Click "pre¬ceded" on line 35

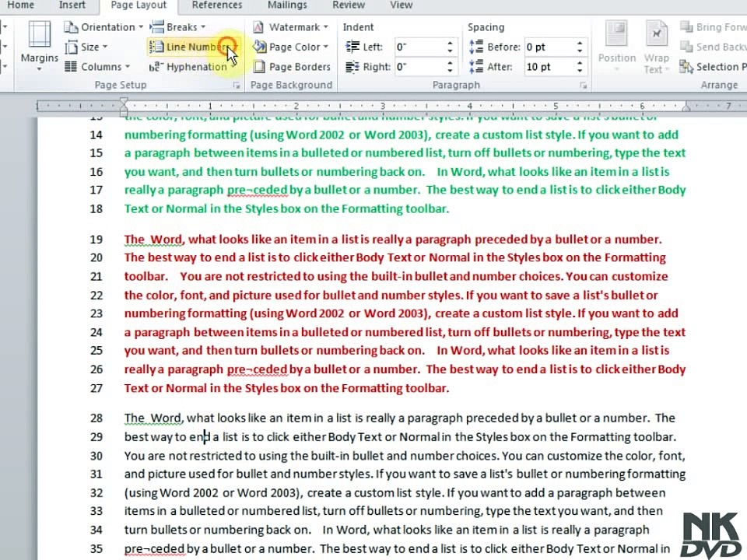click(x=154, y=548)
